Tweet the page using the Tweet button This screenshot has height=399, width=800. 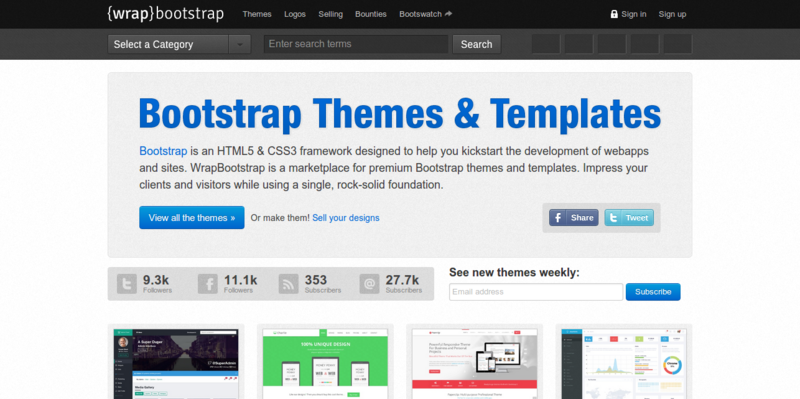point(629,218)
